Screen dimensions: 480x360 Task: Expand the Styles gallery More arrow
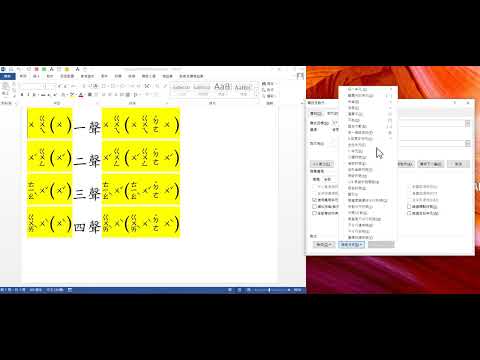click(x=256, y=95)
